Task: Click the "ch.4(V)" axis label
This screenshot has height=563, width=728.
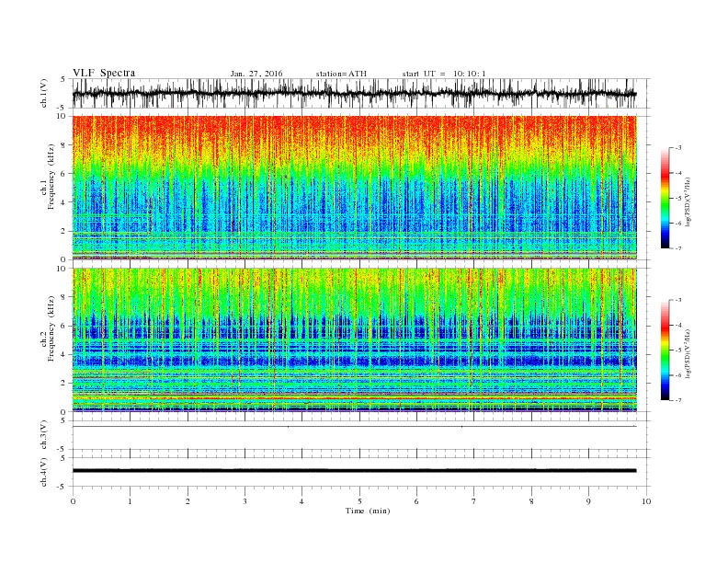Action: [44, 472]
